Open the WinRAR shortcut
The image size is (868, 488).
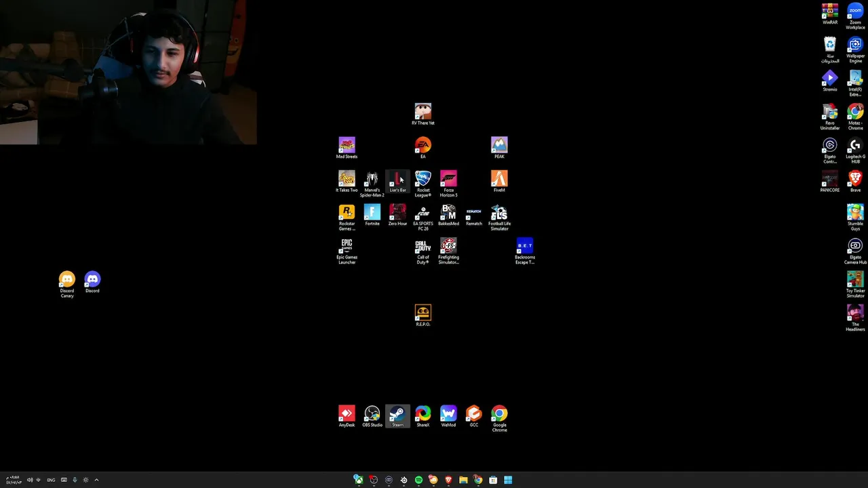click(830, 14)
